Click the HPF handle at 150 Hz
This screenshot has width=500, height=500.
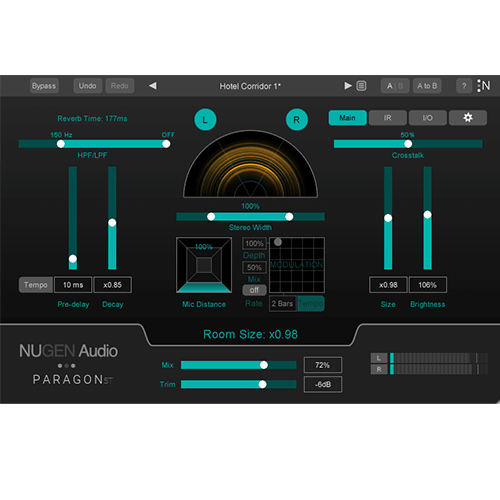[x=61, y=144]
